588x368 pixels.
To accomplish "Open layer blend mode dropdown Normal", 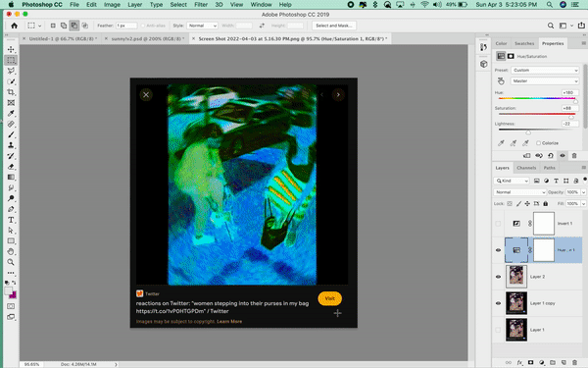I will pyautogui.click(x=519, y=192).
